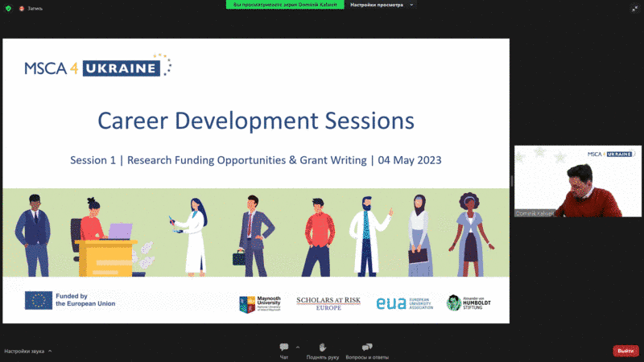The height and width of the screenshot is (362, 644).
Task: Click the Raise Hand icon
Action: pos(322,348)
